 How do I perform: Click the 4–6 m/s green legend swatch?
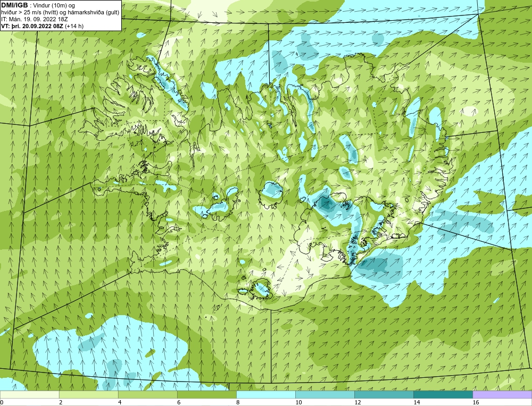click(147, 394)
